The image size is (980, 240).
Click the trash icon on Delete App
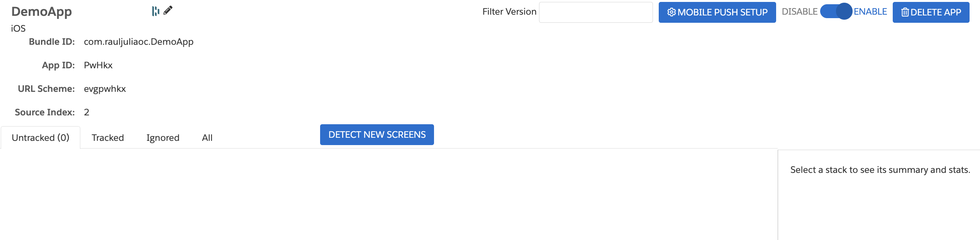(x=905, y=12)
